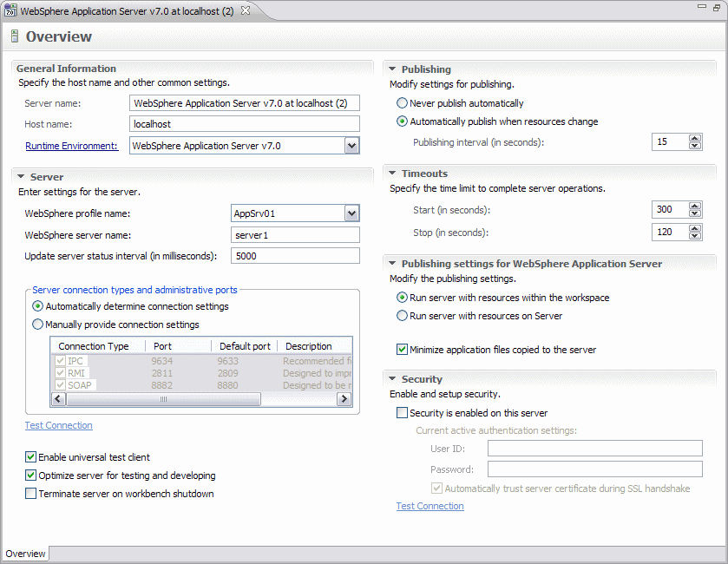Screen dimensions: 728x564
Task: Collapse the Server section
Action: coord(21,177)
